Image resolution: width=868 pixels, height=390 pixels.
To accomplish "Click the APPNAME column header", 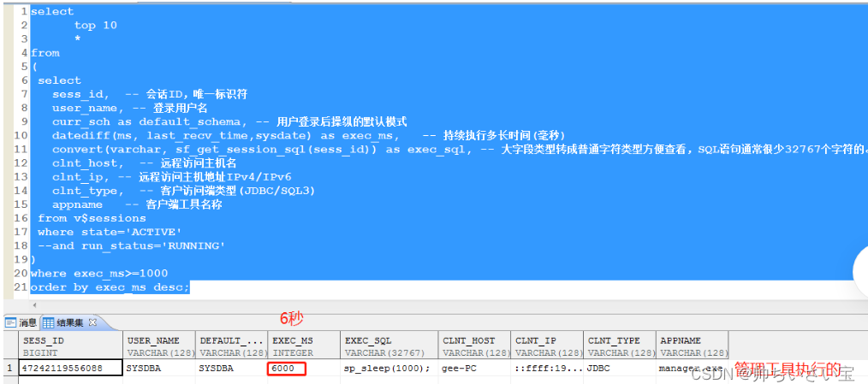I will point(693,346).
